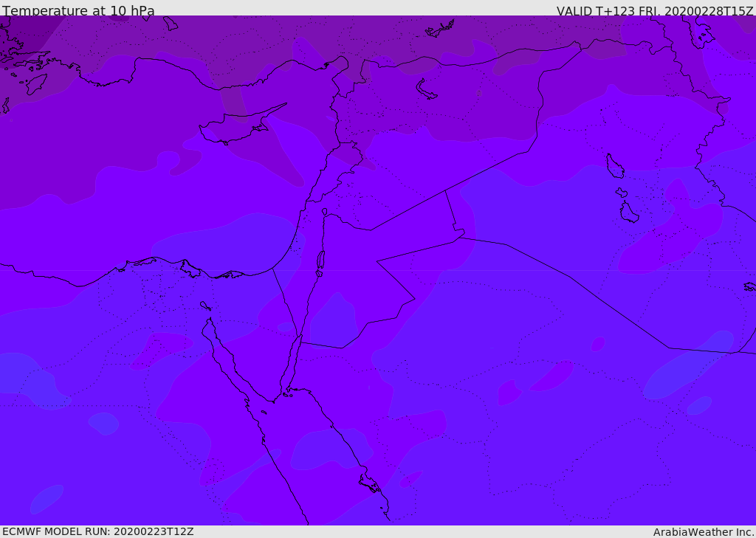Click the 'Temperature at 10 hPa' title
The height and width of the screenshot is (538, 756).
pos(78,11)
